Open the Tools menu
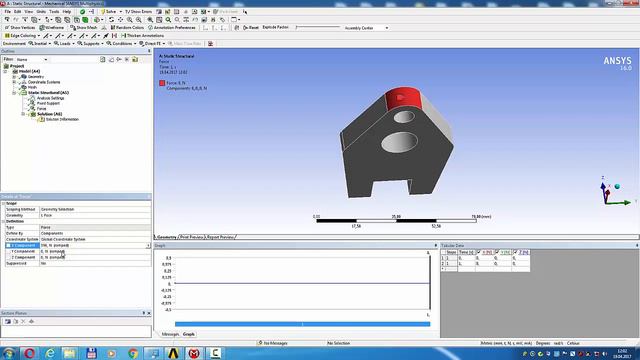This screenshot has width=640, height=360. click(x=54, y=12)
